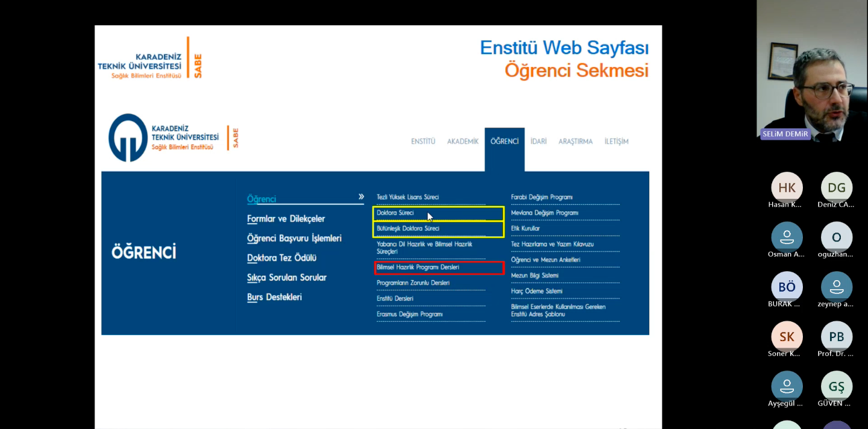The width and height of the screenshot is (868, 429).
Task: Click the SK avatar for Soner K.
Action: (x=787, y=337)
